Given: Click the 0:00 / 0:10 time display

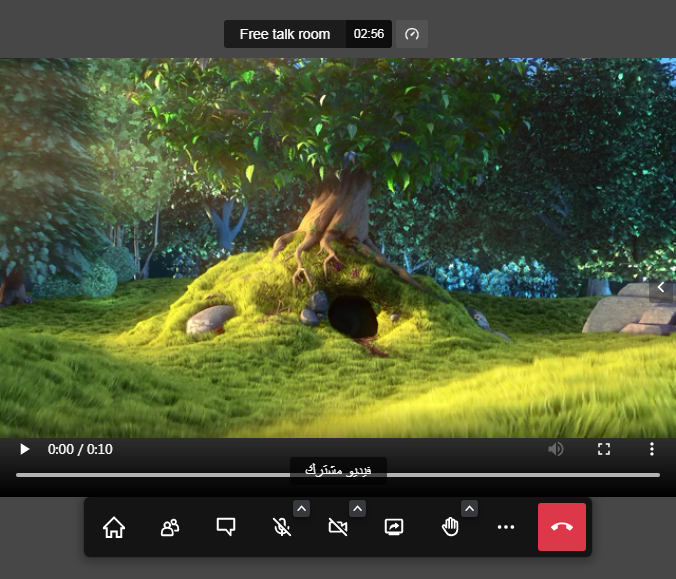Looking at the screenshot, I should tap(80, 449).
